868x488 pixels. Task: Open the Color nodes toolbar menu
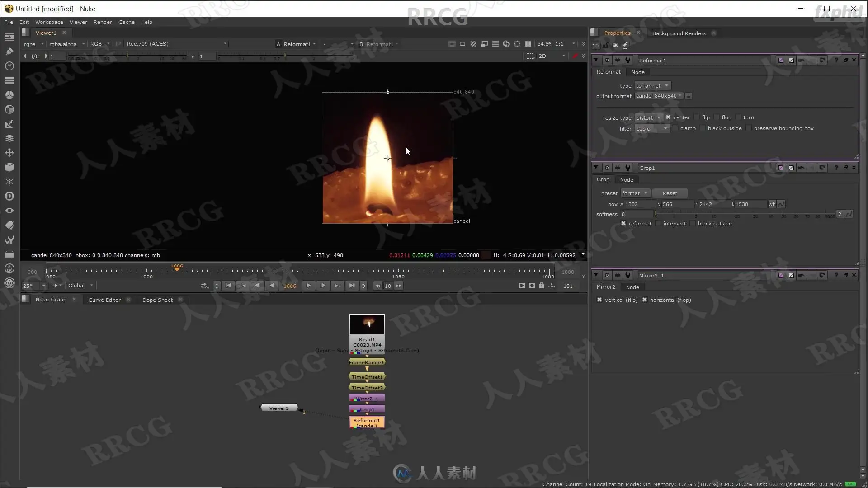point(9,95)
